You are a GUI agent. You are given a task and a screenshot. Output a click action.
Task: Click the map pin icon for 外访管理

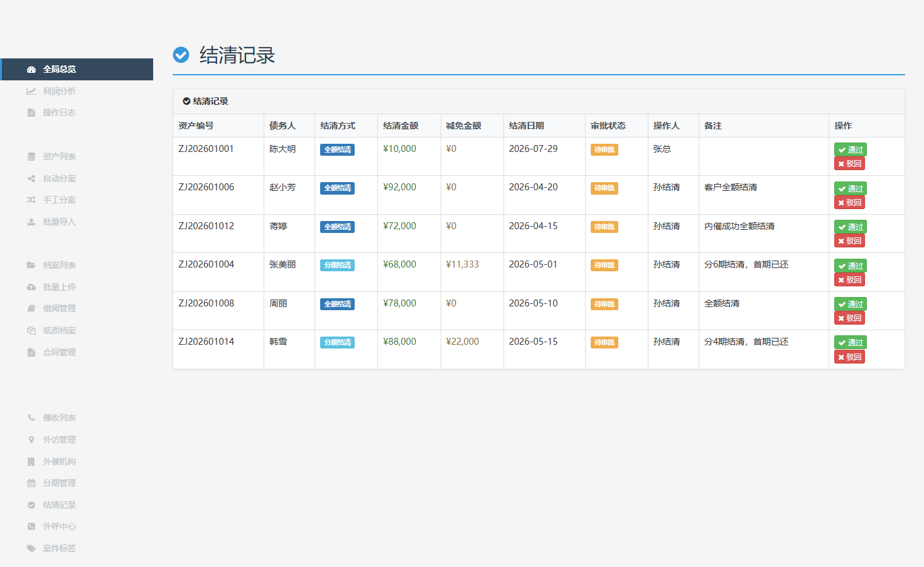31,440
